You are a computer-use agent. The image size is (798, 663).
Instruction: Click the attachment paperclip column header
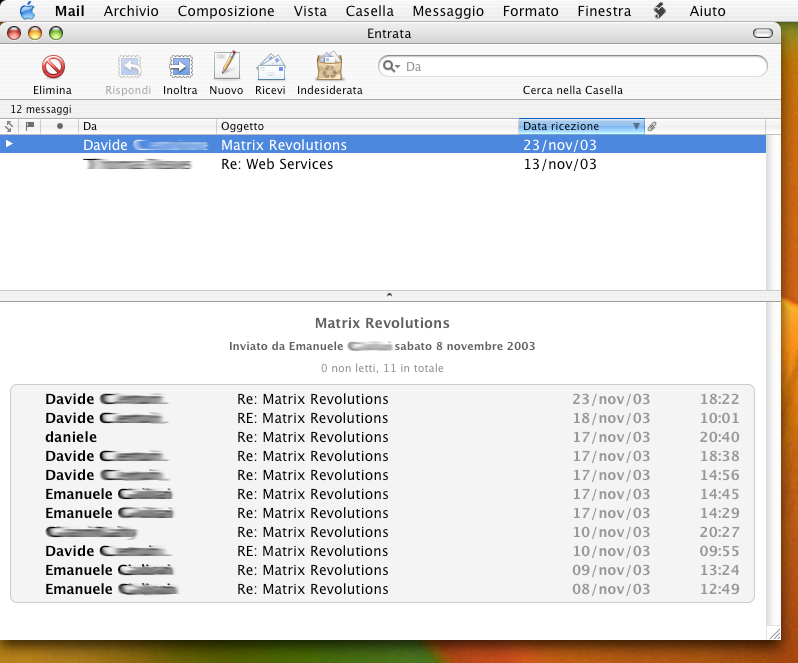[652, 126]
